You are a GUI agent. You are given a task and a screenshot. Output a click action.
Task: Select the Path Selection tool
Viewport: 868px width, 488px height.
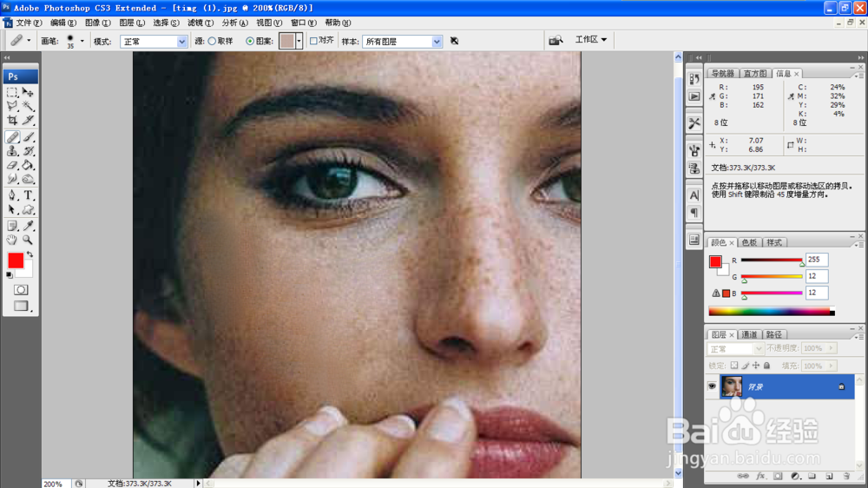(x=11, y=209)
